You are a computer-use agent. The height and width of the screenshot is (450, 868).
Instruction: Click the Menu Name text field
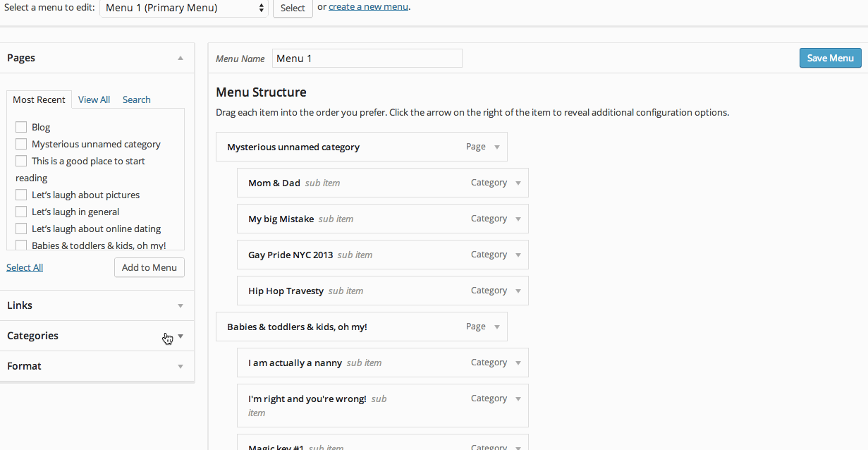pos(367,59)
